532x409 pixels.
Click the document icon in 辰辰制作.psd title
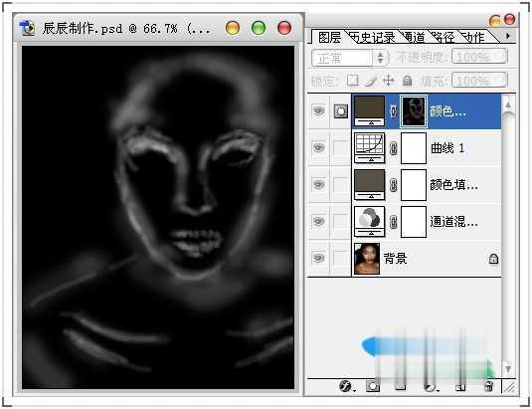[x=28, y=28]
